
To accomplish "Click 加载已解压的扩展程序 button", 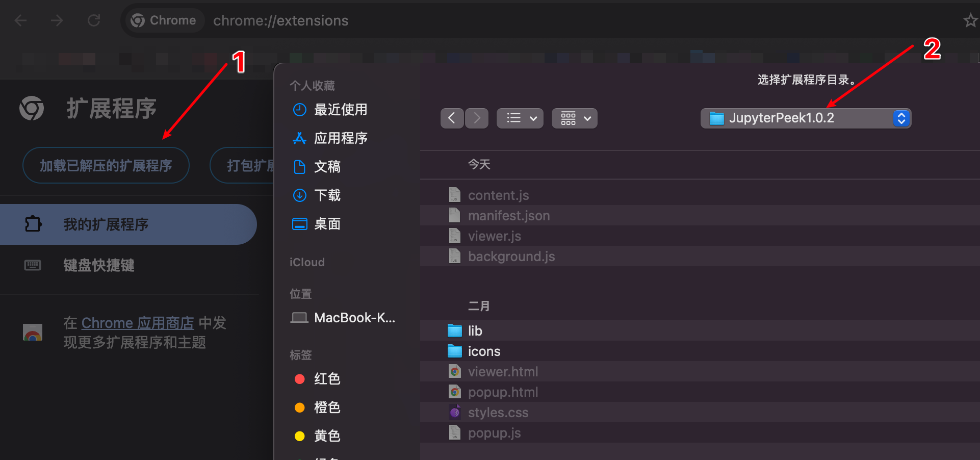I will [x=106, y=165].
